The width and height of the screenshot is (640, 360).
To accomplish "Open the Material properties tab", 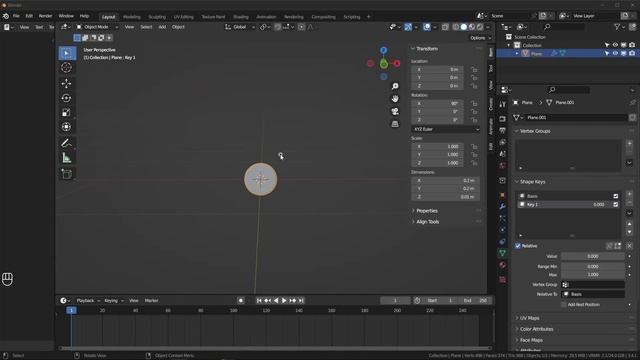I will coord(502,265).
